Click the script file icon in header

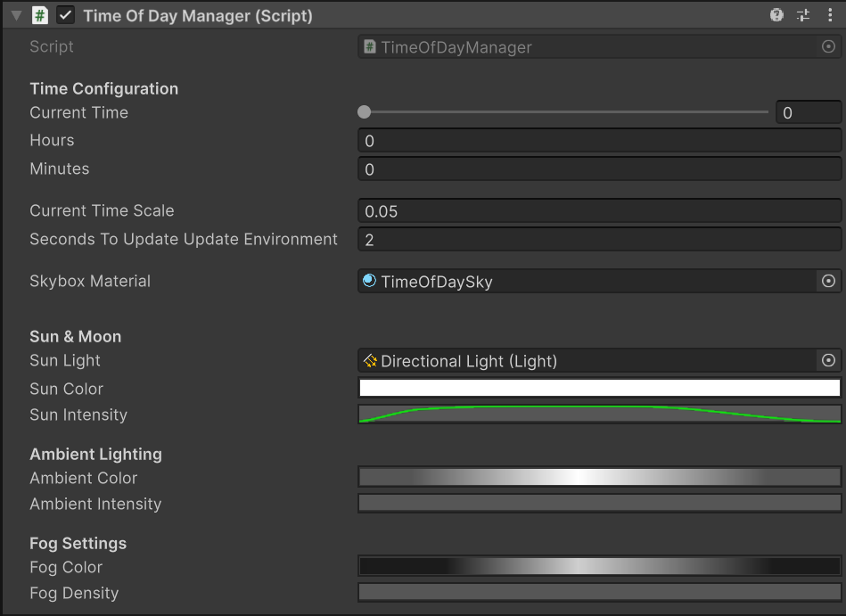tap(39, 16)
